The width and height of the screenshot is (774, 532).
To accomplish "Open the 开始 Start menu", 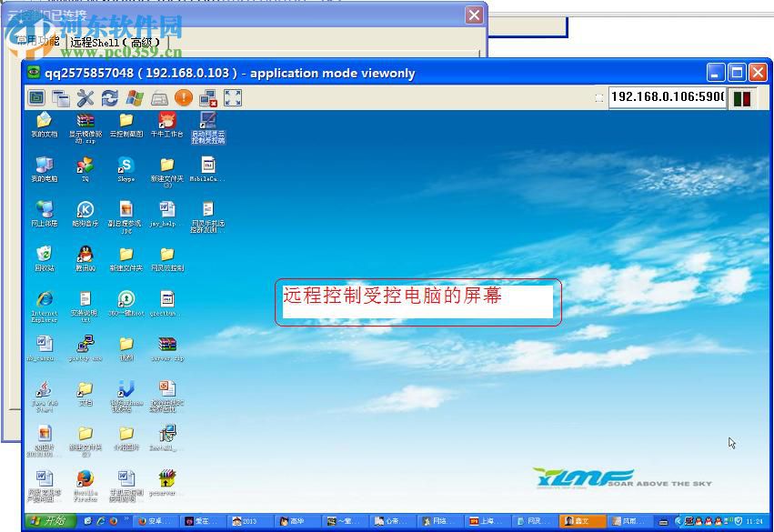I will [48, 521].
